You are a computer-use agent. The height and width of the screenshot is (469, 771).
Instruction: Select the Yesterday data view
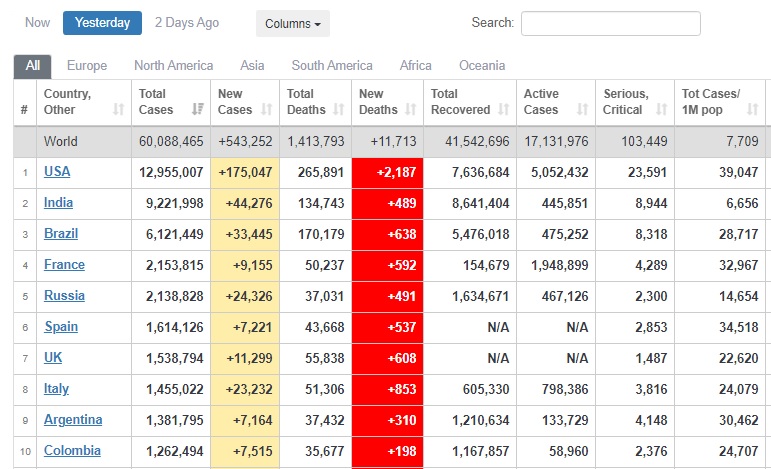coord(102,23)
